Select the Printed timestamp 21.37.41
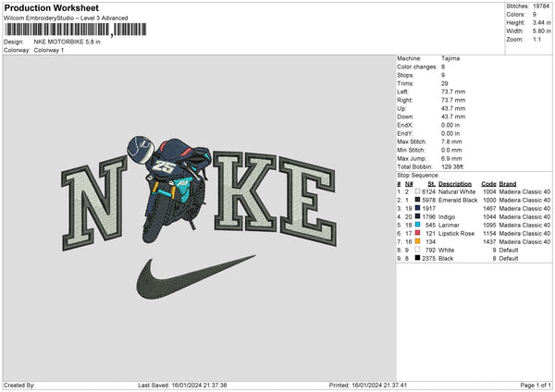 (379, 385)
